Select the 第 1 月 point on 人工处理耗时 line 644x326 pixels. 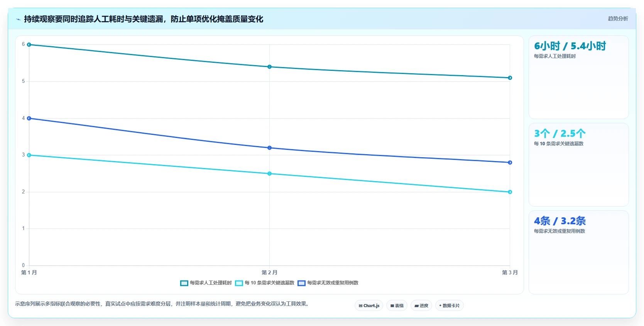(29, 45)
